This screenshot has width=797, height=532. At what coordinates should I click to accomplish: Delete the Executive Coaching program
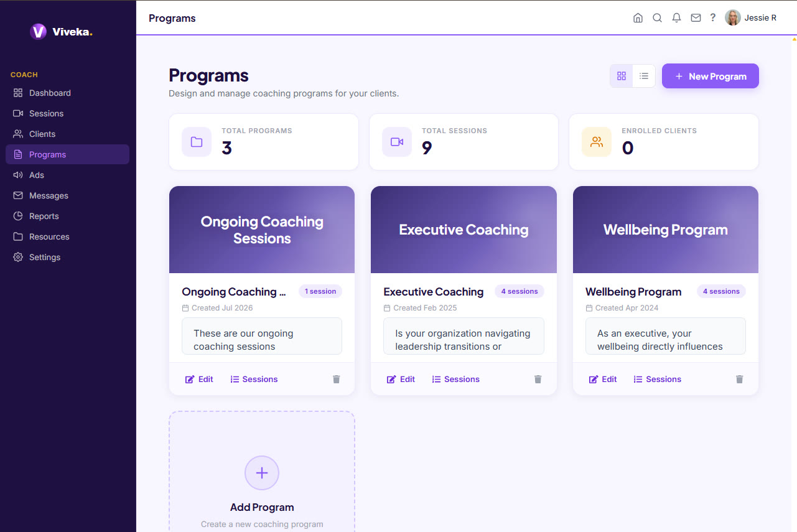pyautogui.click(x=538, y=379)
